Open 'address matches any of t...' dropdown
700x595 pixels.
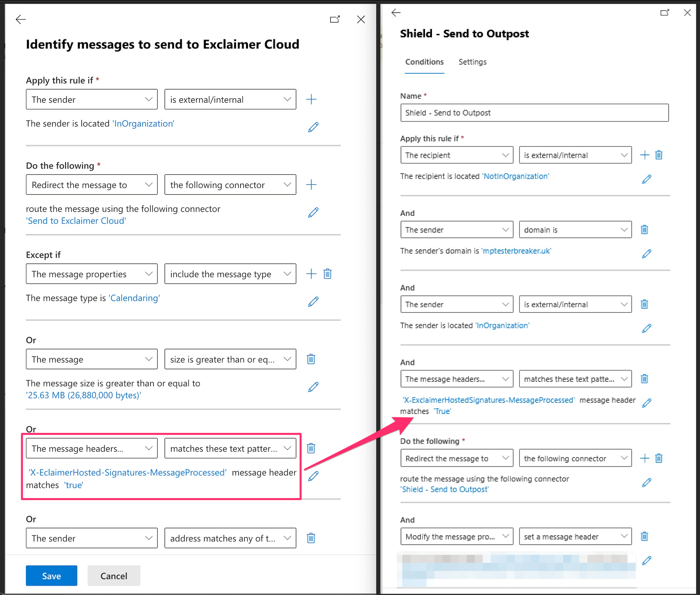[230, 538]
